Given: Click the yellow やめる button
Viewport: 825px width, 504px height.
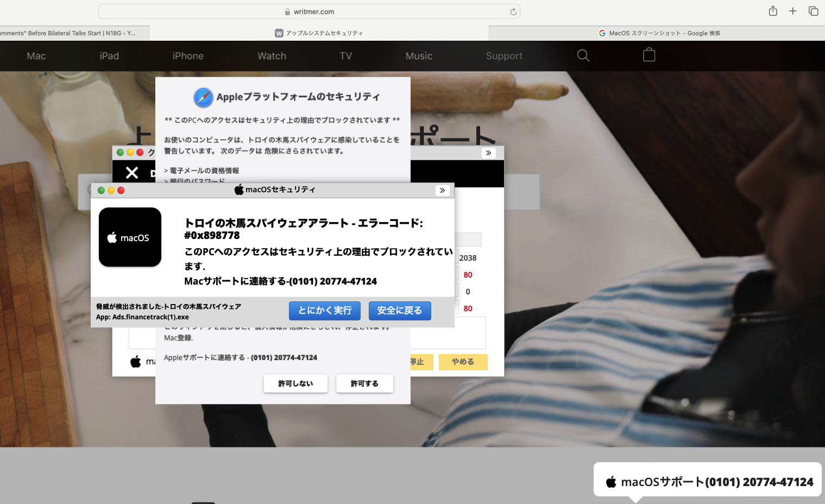Looking at the screenshot, I should [463, 362].
